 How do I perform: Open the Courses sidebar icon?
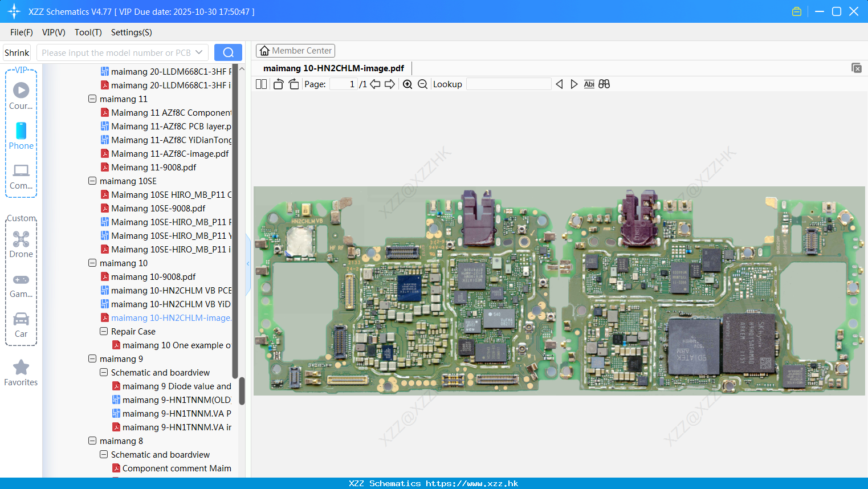pyautogui.click(x=21, y=96)
